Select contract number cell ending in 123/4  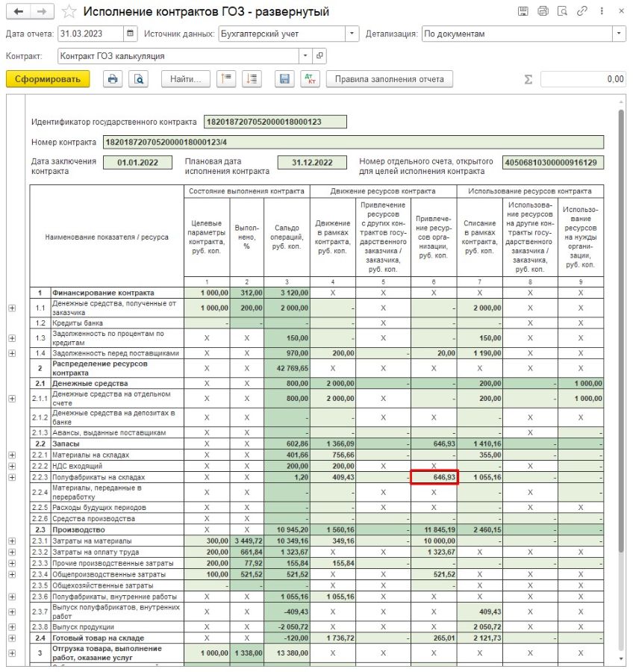click(x=353, y=142)
